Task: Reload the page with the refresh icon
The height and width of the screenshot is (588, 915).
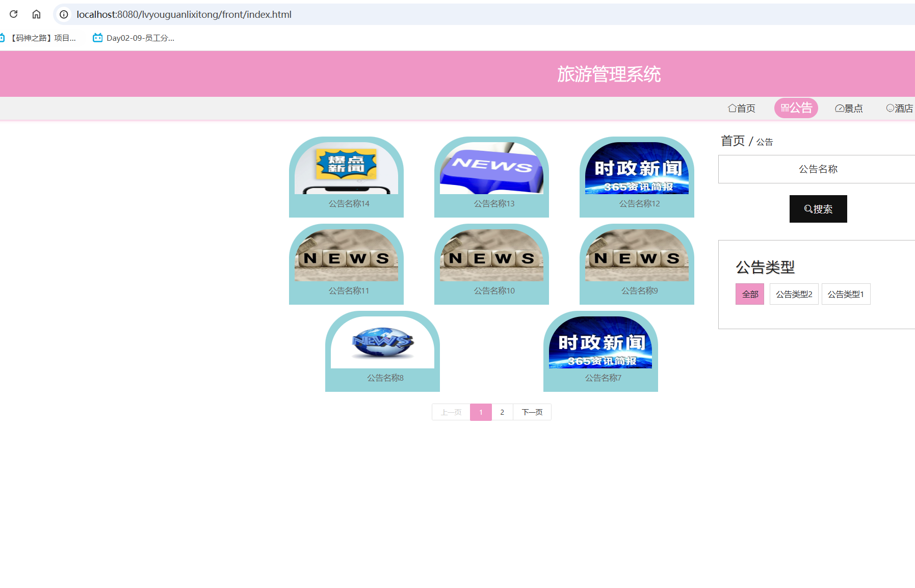Action: click(14, 14)
